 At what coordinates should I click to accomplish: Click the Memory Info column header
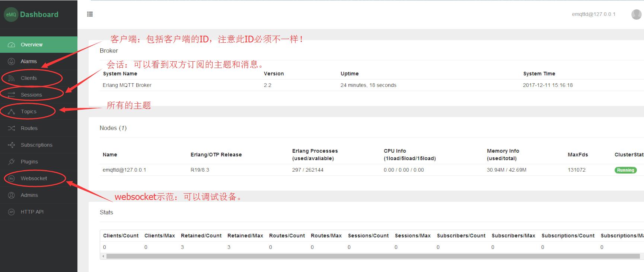pyautogui.click(x=503, y=155)
